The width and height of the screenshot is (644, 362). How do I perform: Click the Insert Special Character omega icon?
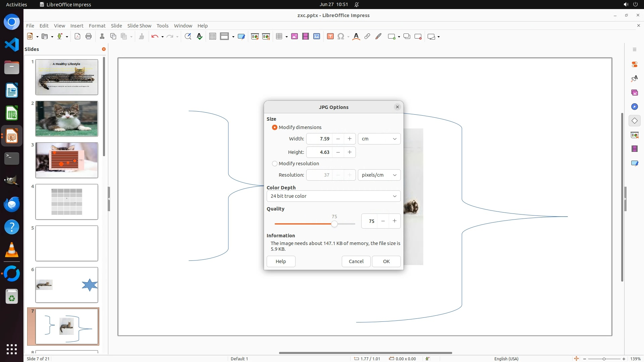click(341, 37)
